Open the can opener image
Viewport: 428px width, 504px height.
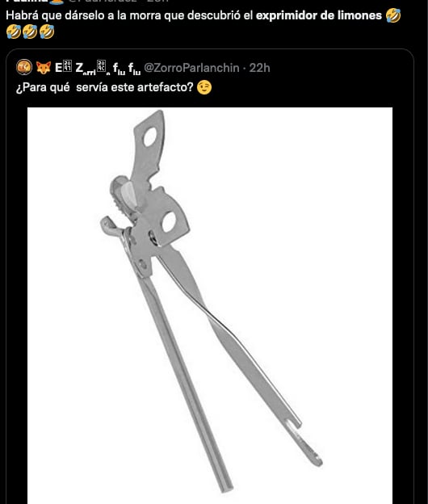(210, 305)
